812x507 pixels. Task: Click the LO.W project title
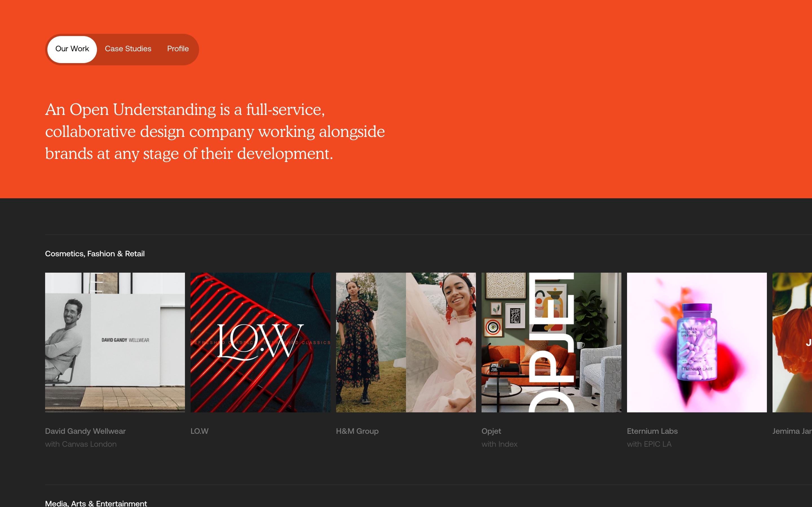199,431
